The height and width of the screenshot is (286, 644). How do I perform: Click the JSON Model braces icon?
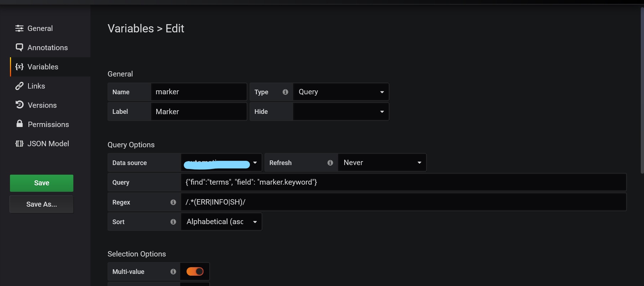click(19, 144)
